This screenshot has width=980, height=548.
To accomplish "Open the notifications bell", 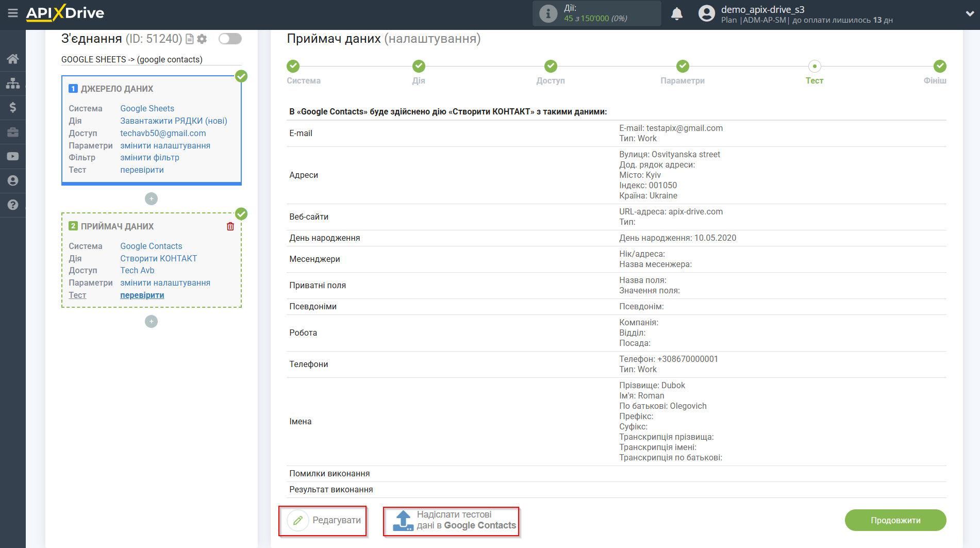I will [x=677, y=13].
